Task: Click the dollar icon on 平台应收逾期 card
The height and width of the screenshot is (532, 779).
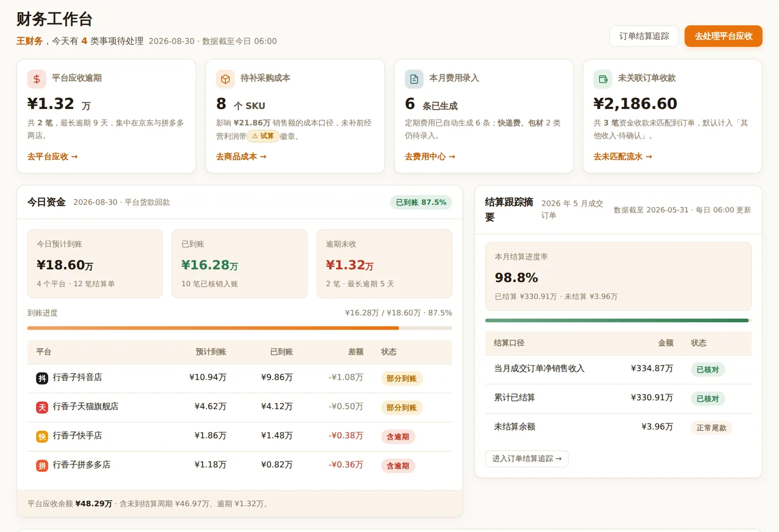Action: click(37, 79)
